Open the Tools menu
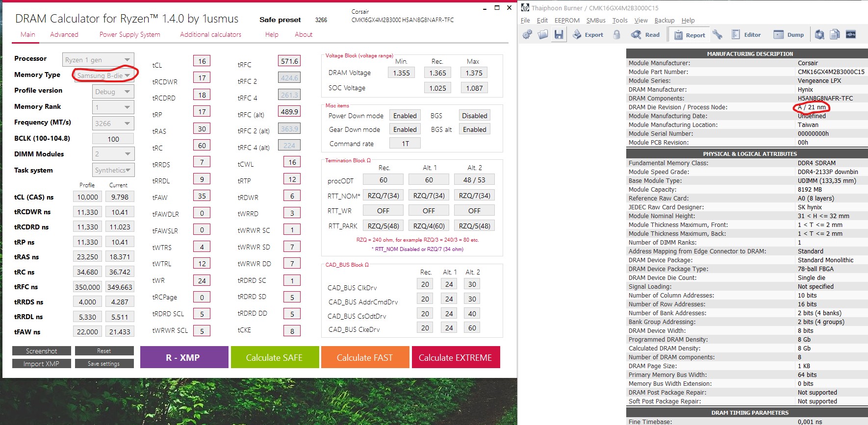Screen dimensions: 868x425 [620, 20]
